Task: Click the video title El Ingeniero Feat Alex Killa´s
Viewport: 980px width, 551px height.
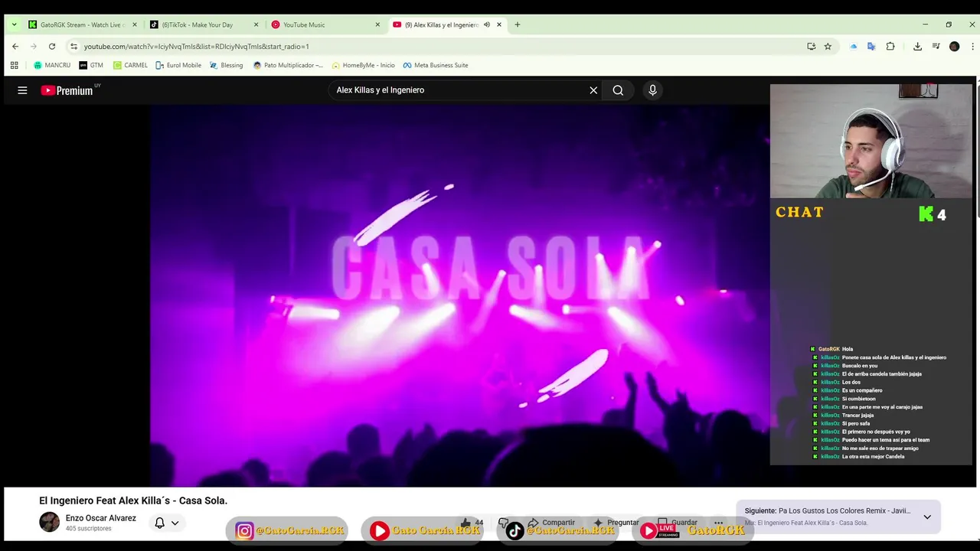Action: (133, 500)
